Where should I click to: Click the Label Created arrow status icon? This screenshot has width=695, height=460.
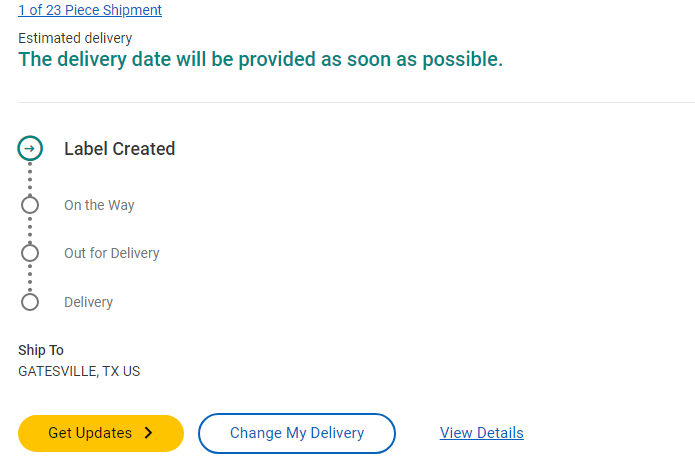tap(30, 149)
